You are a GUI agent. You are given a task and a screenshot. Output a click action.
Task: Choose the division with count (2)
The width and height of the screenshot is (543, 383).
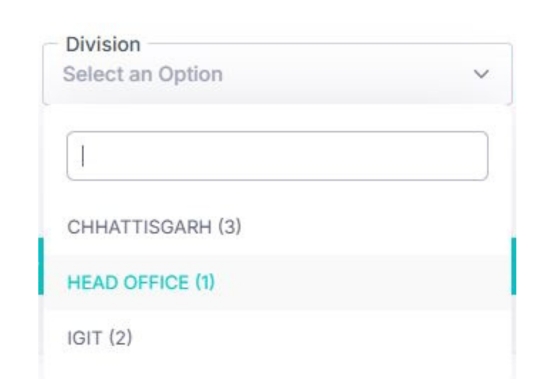tap(277, 338)
